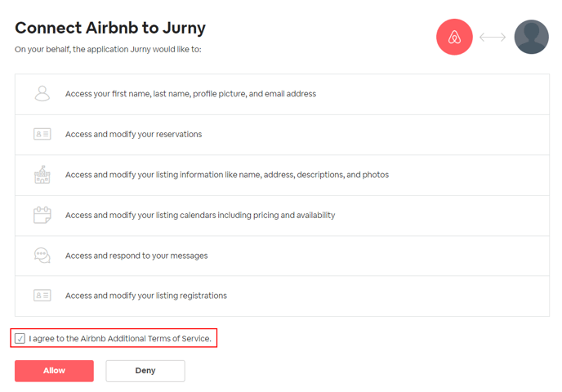
Task: Click the Airbnb logo icon
Action: point(455,37)
